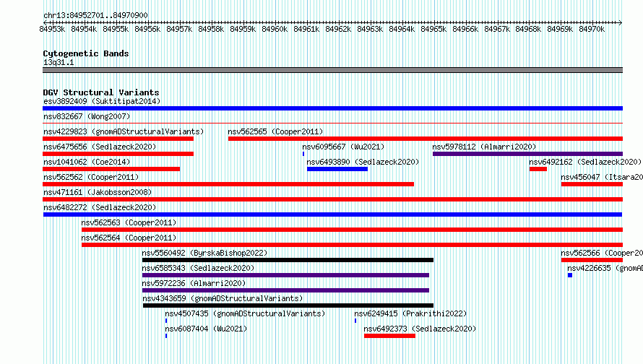Click the 84953k ruler tick label
This screenshot has width=643, height=364.
coord(52,29)
